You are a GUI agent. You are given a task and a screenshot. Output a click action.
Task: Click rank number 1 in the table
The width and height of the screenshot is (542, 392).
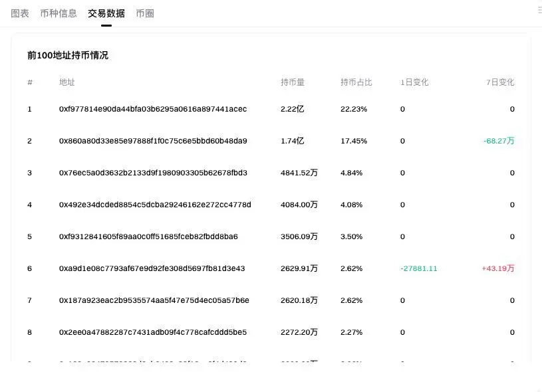point(29,109)
